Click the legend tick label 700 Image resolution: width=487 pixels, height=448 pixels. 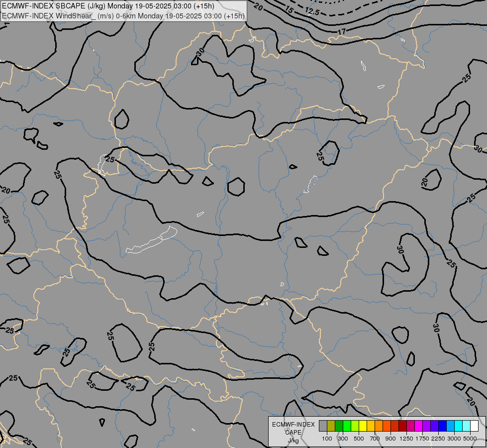pos(375,439)
